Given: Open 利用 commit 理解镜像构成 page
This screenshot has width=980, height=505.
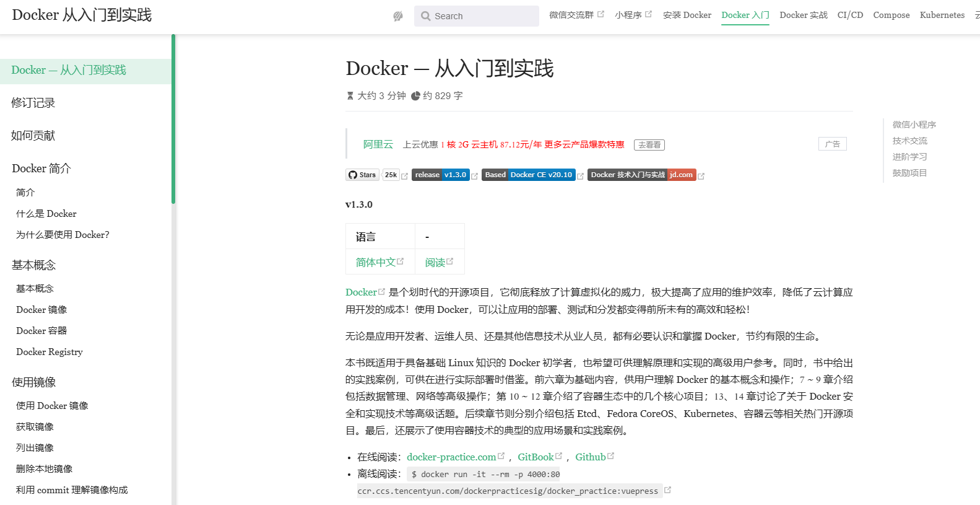Looking at the screenshot, I should 72,490.
